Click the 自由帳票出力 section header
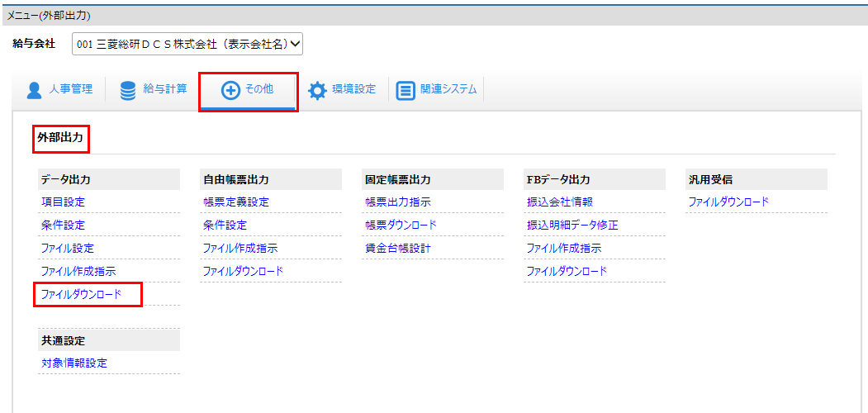Image resolution: width=868 pixels, height=413 pixels. click(x=271, y=179)
